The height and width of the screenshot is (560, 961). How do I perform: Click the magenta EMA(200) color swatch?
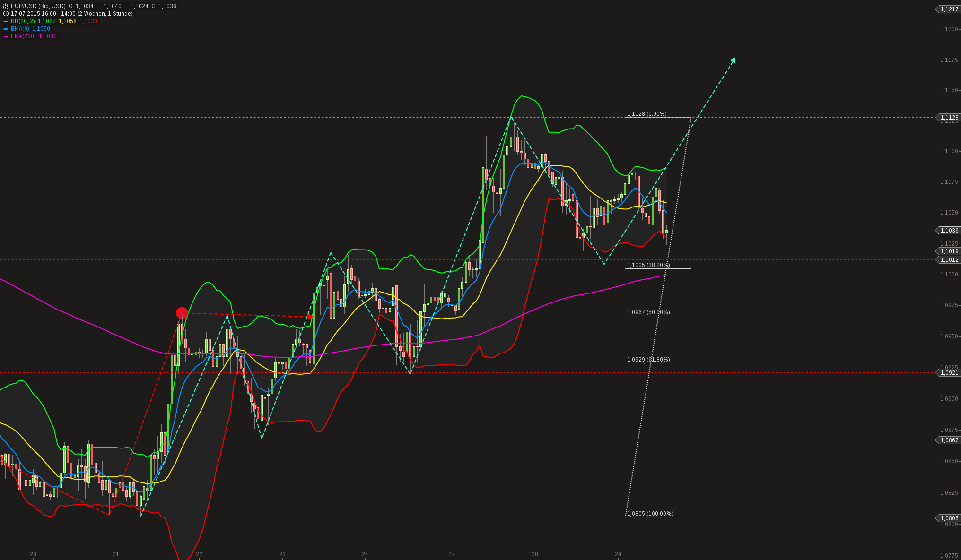[6, 36]
